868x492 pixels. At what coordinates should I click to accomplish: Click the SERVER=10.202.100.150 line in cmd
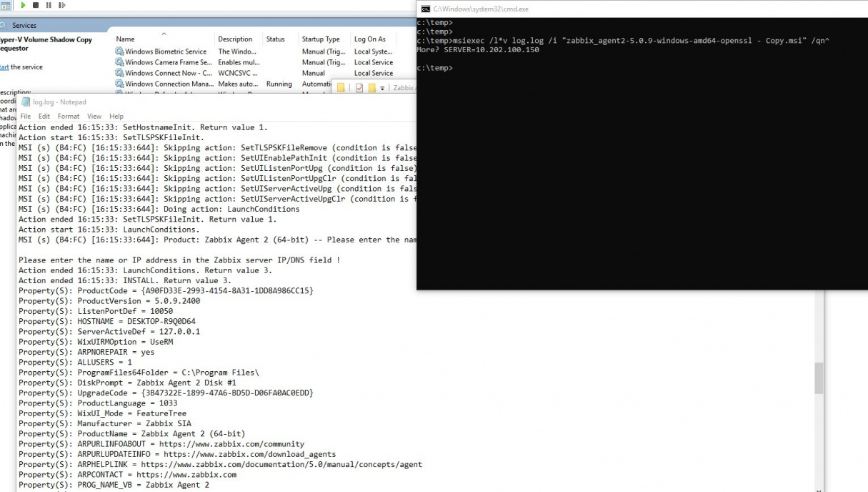pyautogui.click(x=478, y=50)
